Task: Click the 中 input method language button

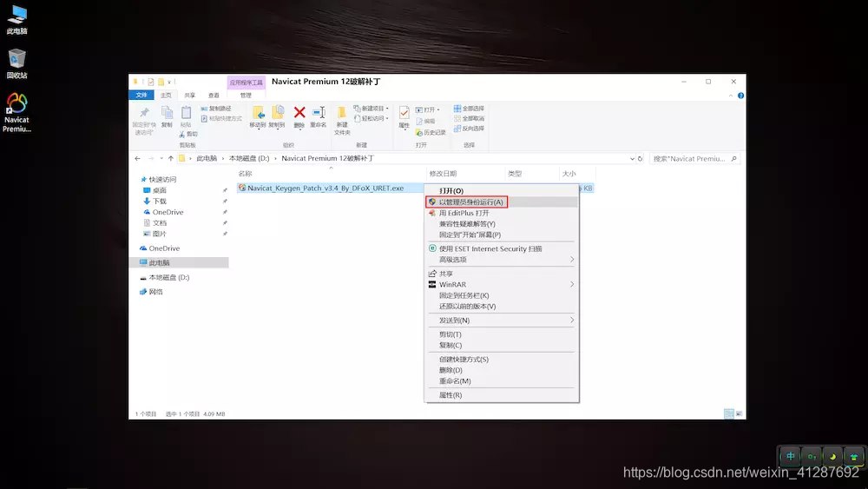Action: coord(791,456)
